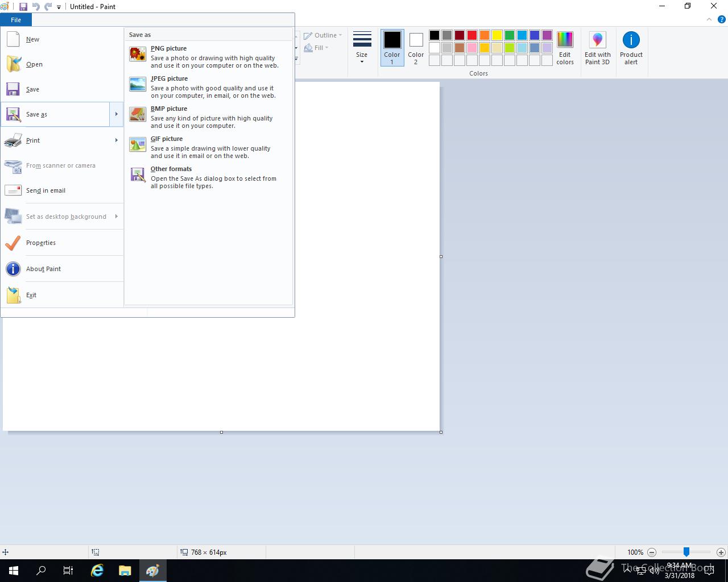728x582 pixels.
Task: Open the shape Outline dropdown
Action: (x=323, y=35)
